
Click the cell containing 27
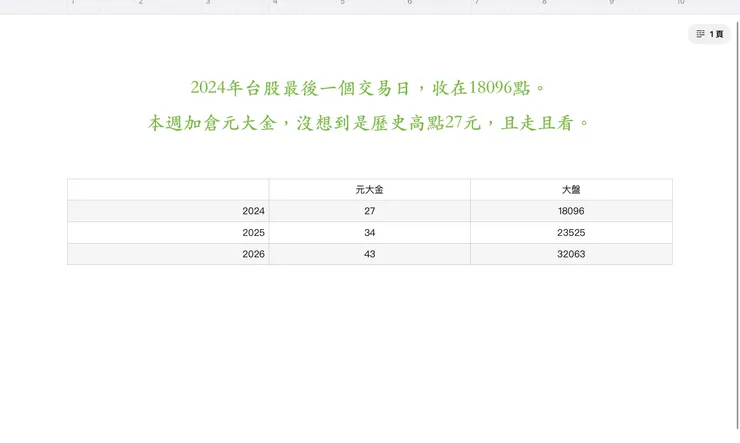[370, 211]
